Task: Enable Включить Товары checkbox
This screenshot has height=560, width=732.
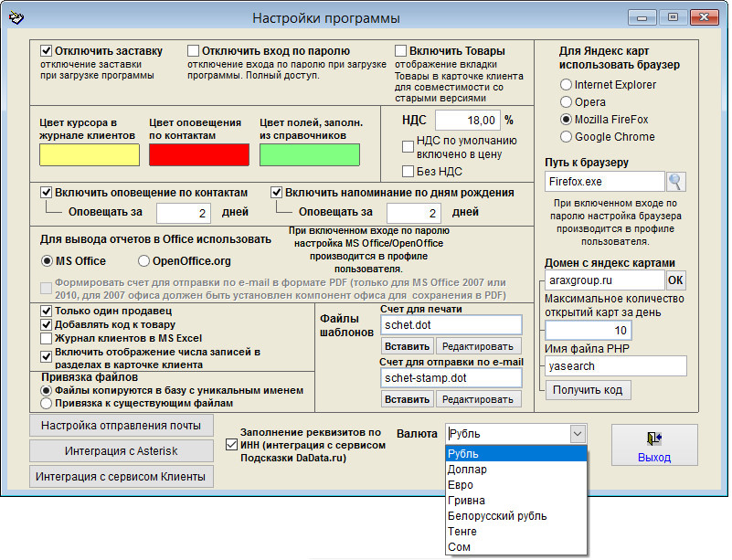Action: [x=400, y=51]
